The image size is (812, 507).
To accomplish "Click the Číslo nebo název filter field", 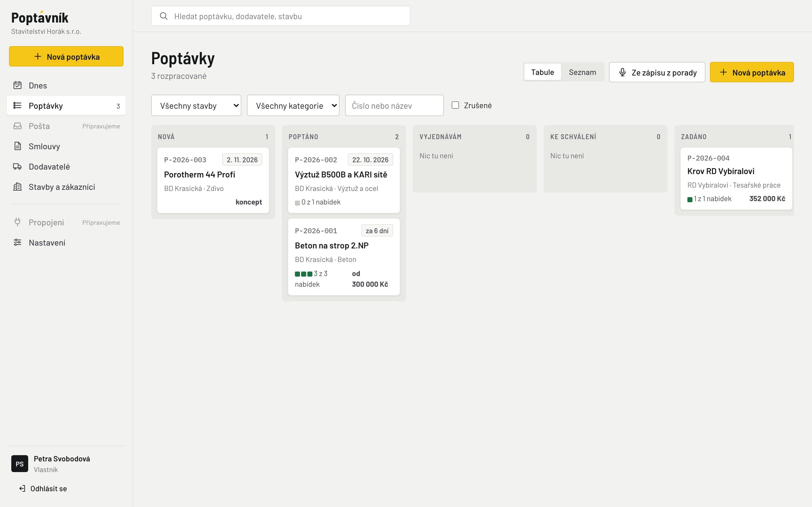I will coord(394,106).
